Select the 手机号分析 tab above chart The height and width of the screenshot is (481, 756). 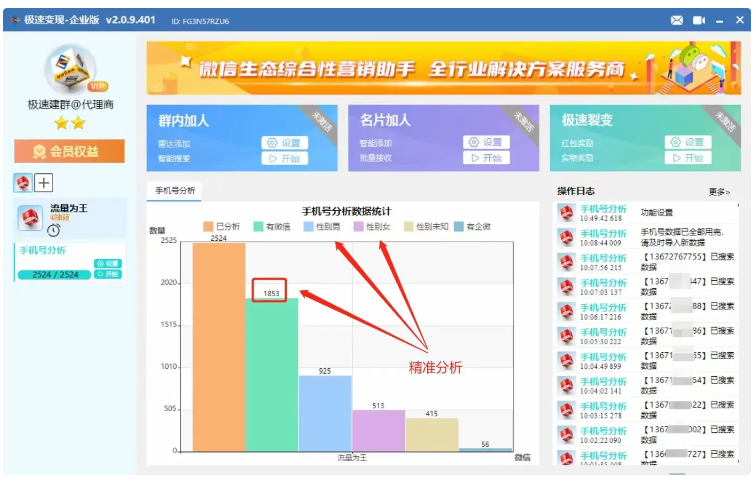175,191
